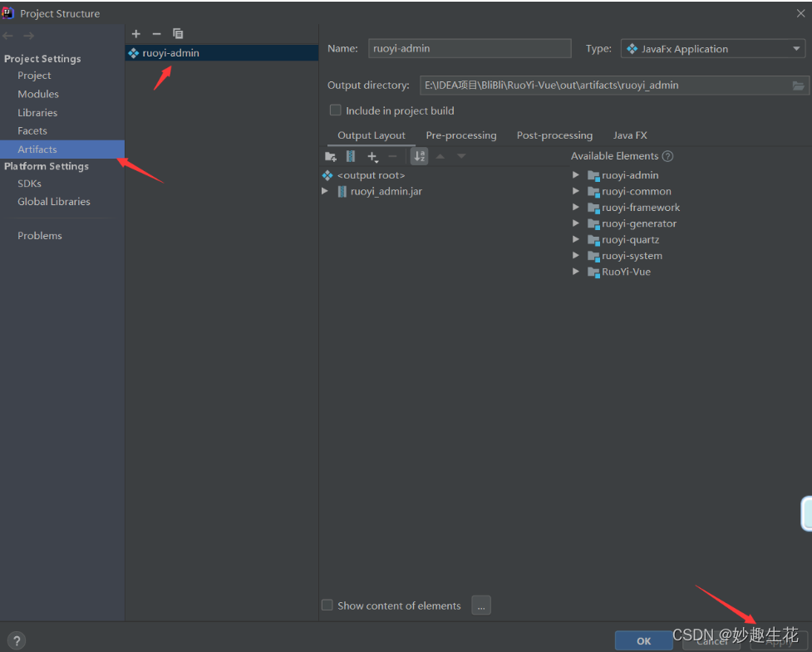Browse for output directory folder

[x=799, y=86]
